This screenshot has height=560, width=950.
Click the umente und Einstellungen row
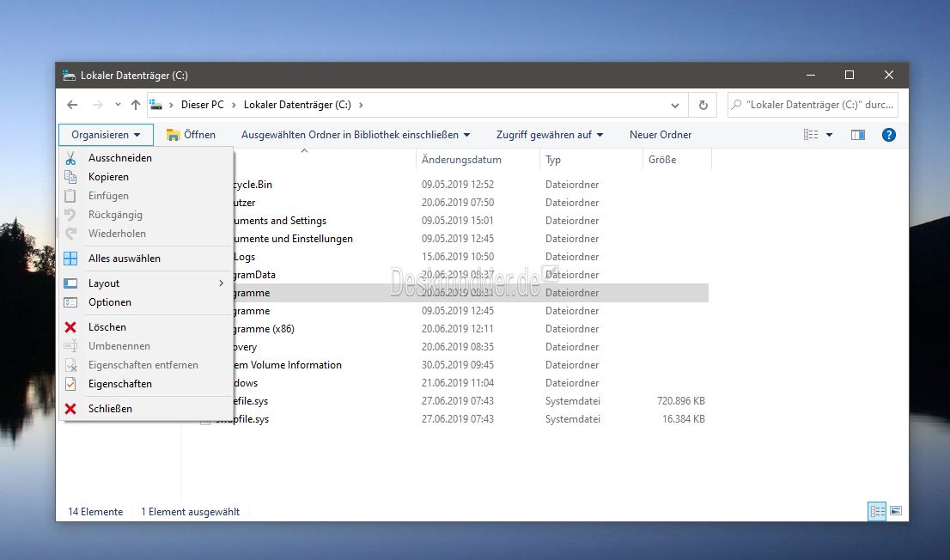click(x=471, y=239)
